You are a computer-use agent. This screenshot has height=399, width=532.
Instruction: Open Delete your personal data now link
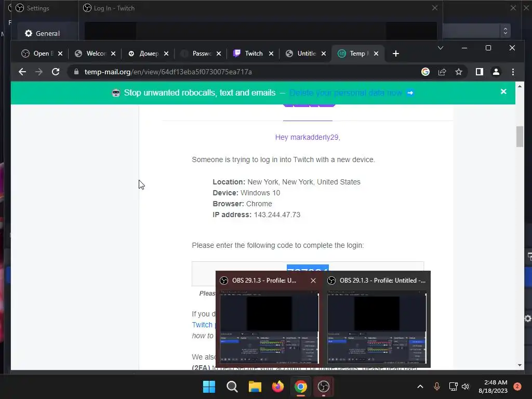345,92
